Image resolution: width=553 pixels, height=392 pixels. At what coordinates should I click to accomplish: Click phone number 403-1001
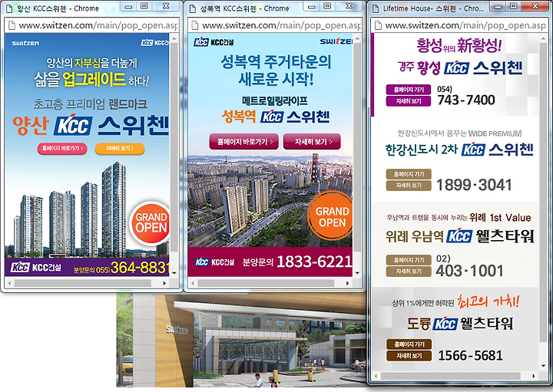click(x=470, y=271)
